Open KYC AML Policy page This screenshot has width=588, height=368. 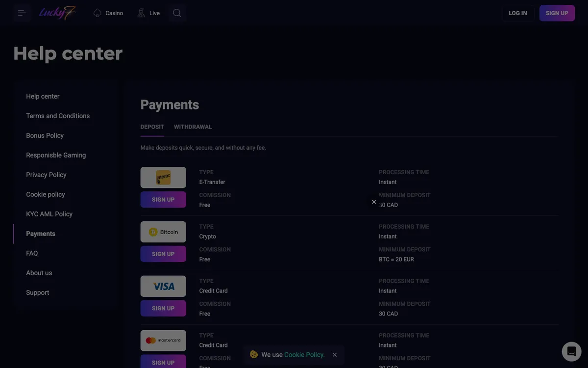pyautogui.click(x=49, y=214)
